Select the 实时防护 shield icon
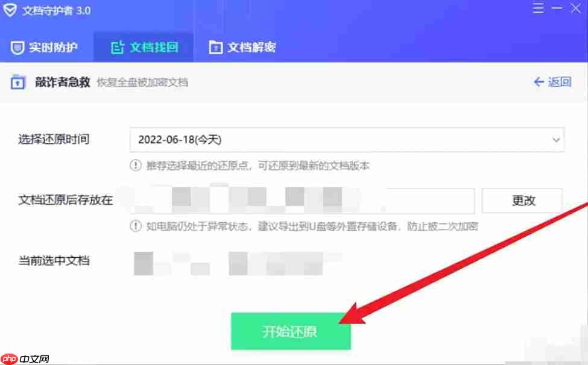 17,48
